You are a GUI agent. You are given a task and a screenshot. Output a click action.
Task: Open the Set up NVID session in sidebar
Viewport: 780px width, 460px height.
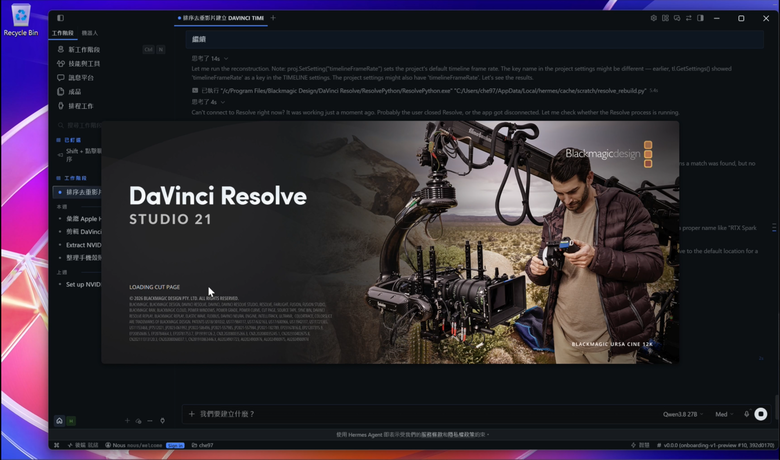80,284
